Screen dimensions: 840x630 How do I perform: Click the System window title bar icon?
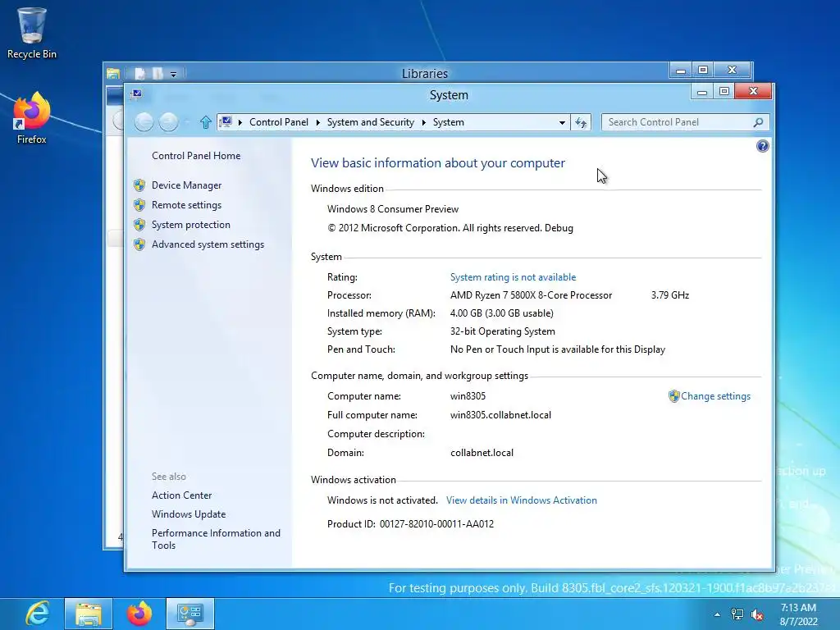tap(137, 94)
